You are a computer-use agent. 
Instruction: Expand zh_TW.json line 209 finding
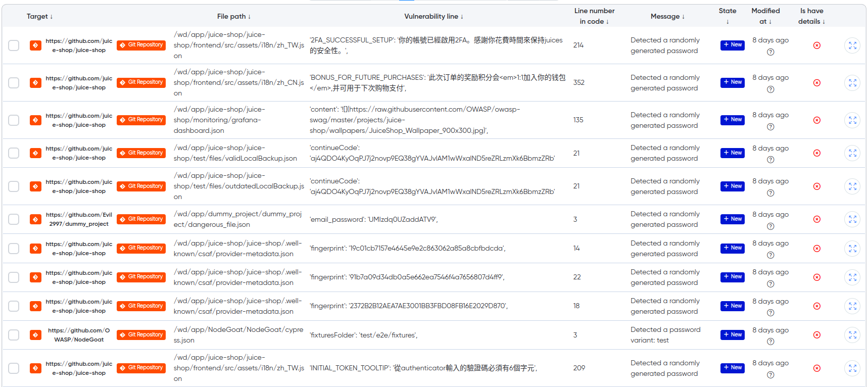coord(852,368)
